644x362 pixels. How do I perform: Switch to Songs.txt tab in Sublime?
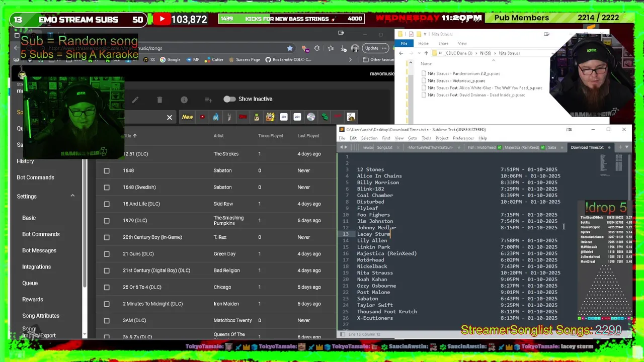click(384, 147)
